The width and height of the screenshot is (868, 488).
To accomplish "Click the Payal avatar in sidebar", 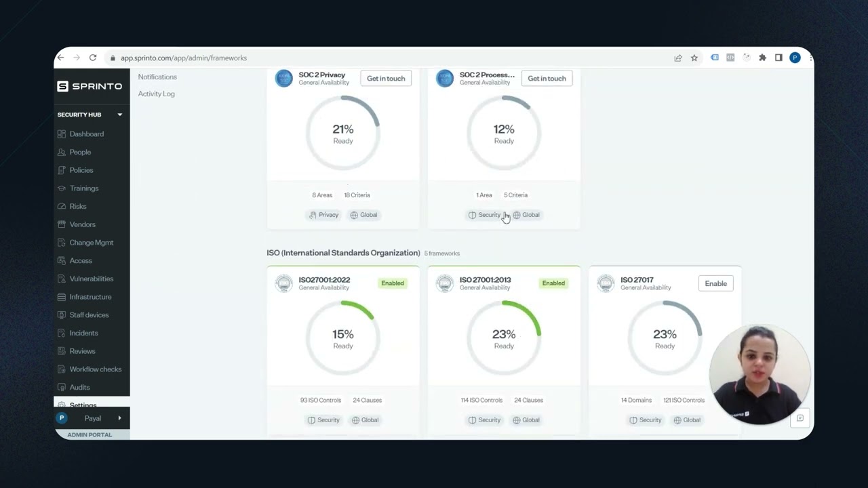I will [x=62, y=418].
